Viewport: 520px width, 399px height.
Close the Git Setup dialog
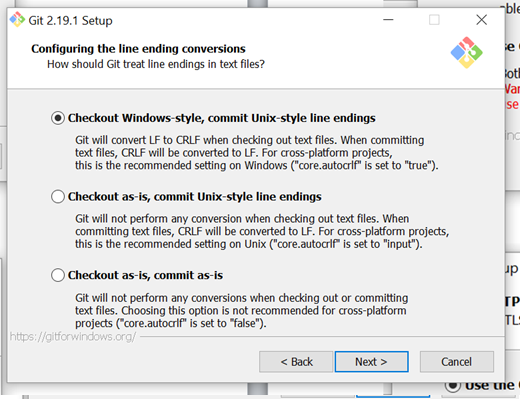coord(482,20)
